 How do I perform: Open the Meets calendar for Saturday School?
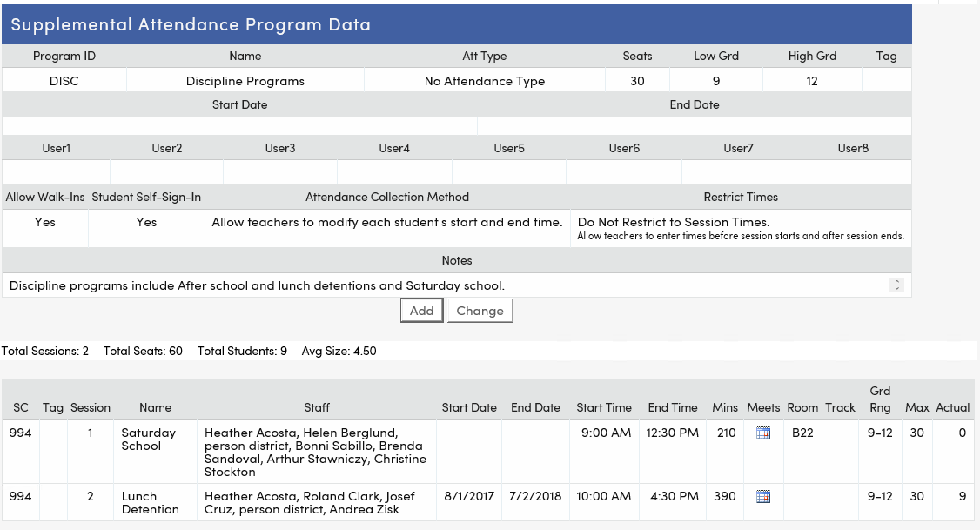coord(763,433)
